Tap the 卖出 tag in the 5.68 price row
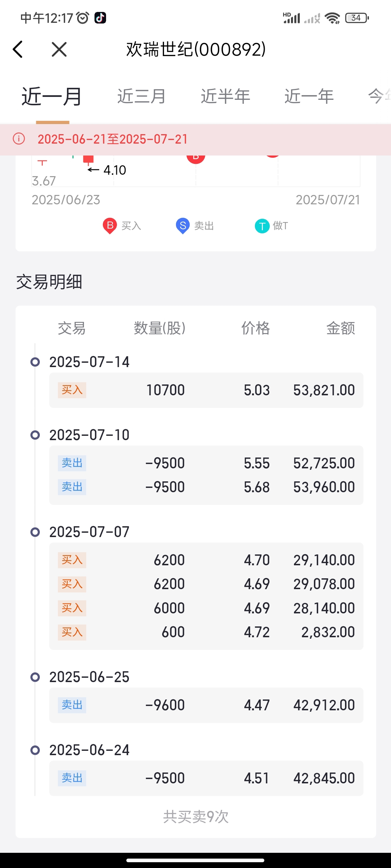The width and height of the screenshot is (391, 868). tap(72, 487)
